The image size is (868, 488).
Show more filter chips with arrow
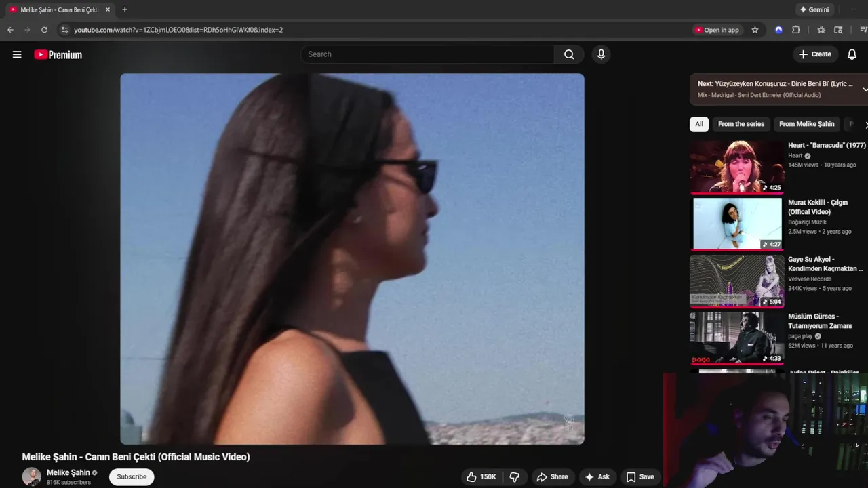coord(865,124)
